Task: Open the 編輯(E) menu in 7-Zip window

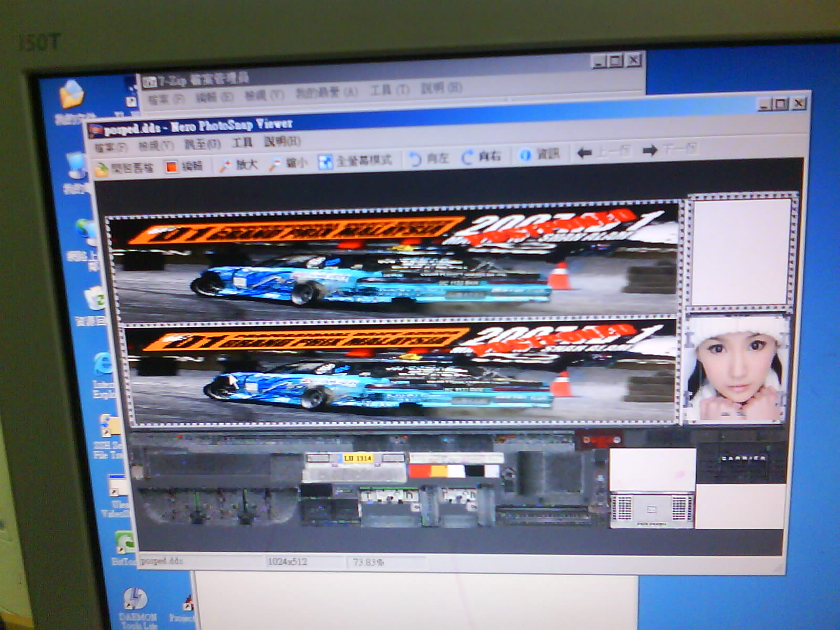Action: tap(214, 97)
